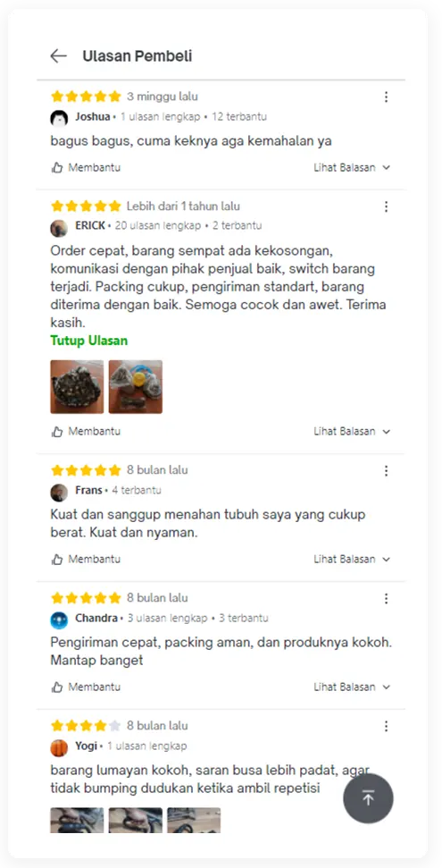The width and height of the screenshot is (442, 868).
Task: Mark Joshua's review as Membantu
Action: (86, 168)
